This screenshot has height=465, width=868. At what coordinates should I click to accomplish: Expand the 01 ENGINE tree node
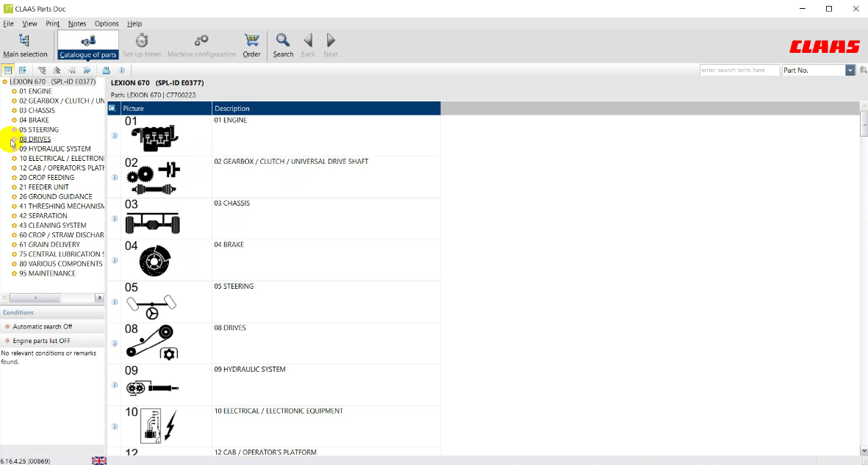pos(15,91)
